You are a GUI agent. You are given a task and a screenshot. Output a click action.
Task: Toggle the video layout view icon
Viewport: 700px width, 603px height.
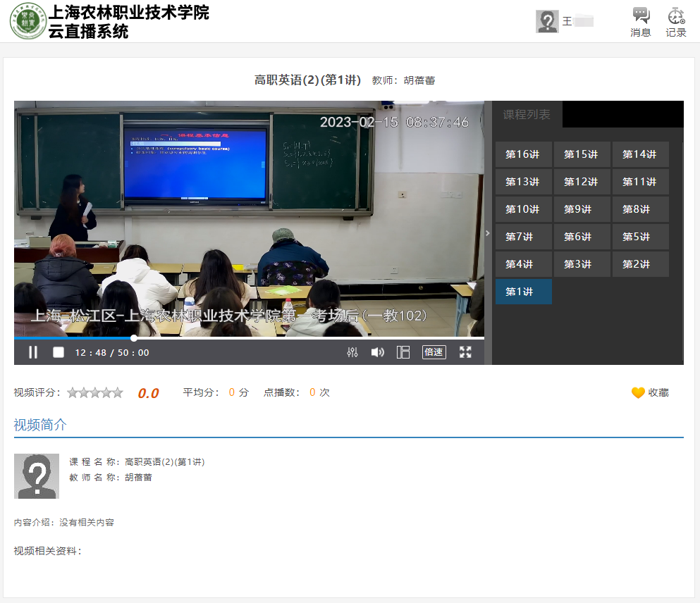403,352
